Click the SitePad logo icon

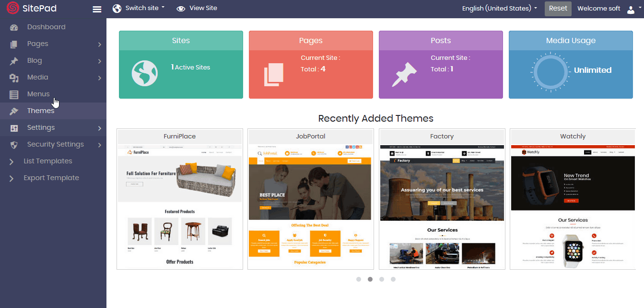(x=12, y=8)
